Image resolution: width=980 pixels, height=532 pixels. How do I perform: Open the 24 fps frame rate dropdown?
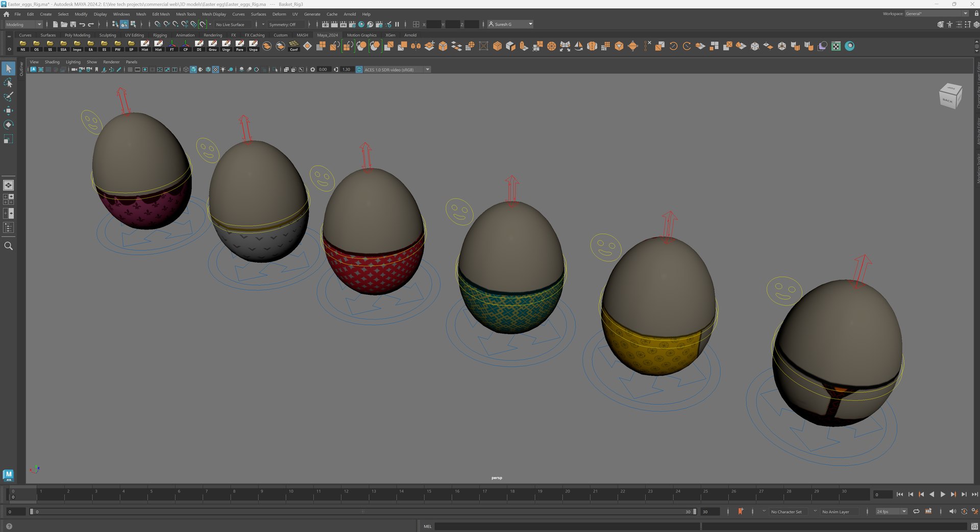(x=891, y=512)
